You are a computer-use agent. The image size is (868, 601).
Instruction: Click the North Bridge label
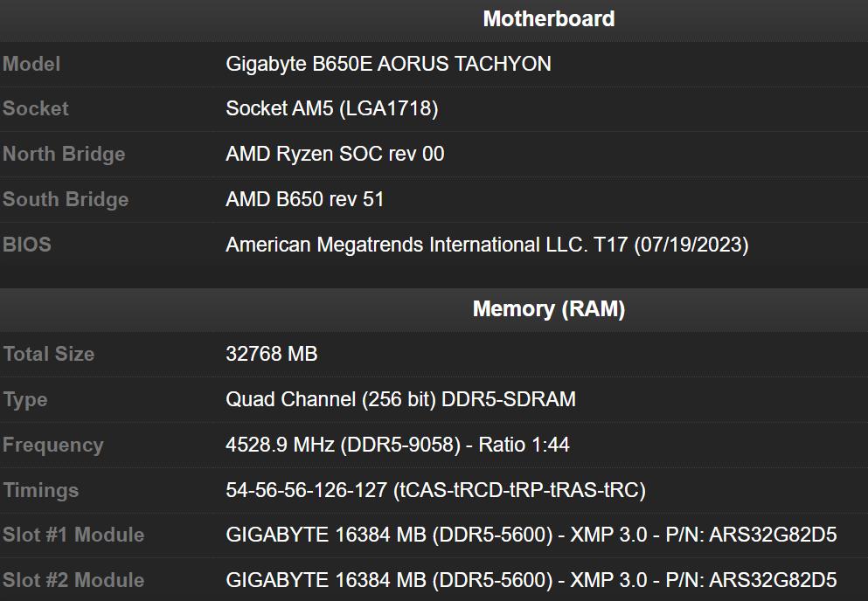click(x=64, y=154)
